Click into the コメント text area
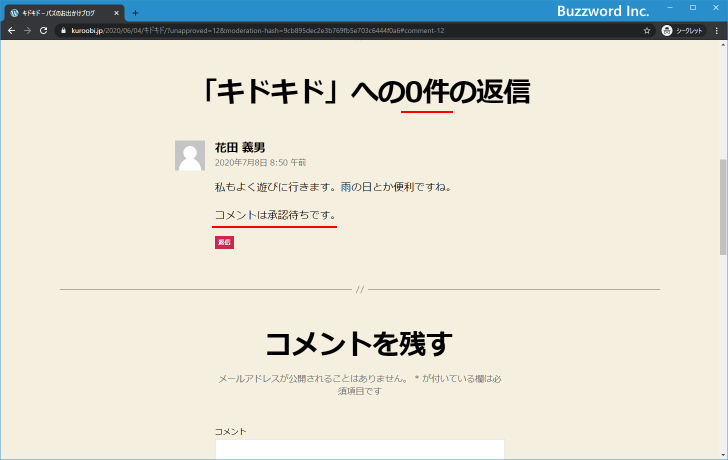The image size is (728, 460). (x=360, y=449)
